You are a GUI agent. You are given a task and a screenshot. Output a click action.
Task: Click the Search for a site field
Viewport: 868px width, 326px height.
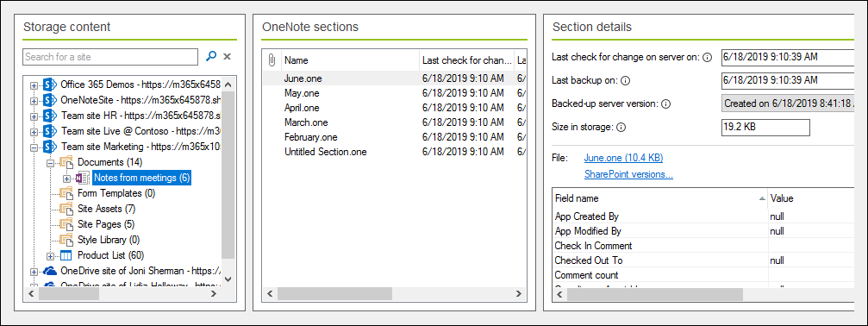click(x=110, y=56)
